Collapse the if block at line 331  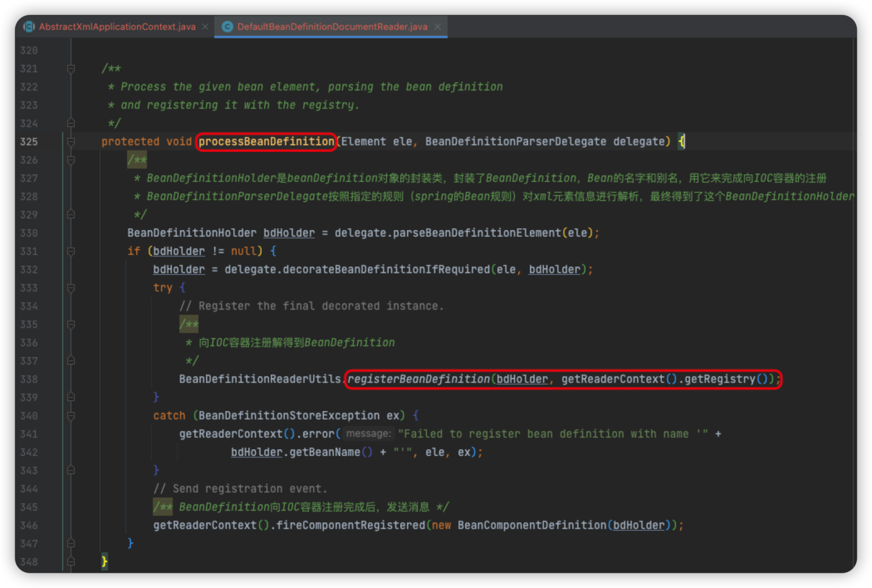tap(71, 251)
